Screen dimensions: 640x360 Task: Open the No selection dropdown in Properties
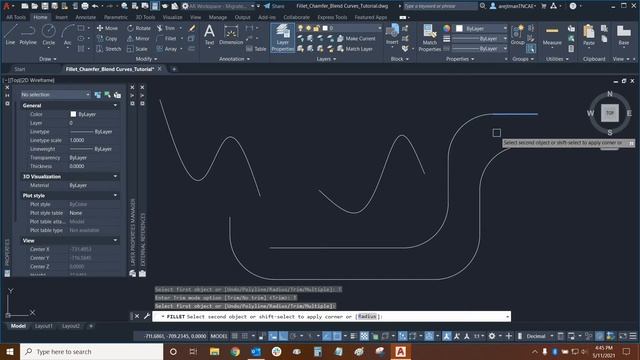[56, 95]
